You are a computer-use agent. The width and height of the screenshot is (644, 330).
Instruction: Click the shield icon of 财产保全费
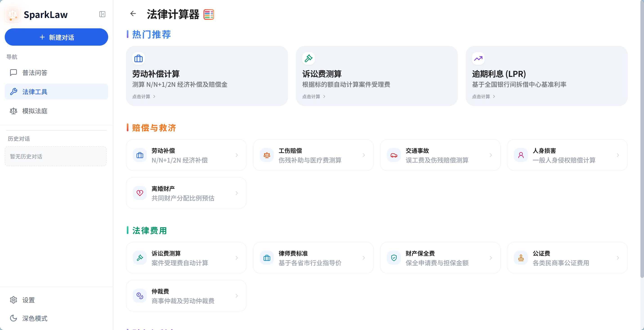[394, 258]
